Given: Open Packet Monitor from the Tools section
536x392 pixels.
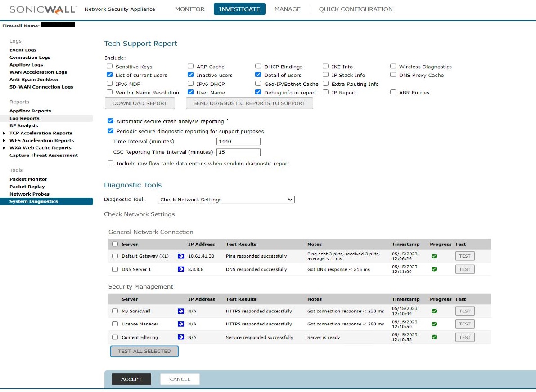Looking at the screenshot, I should coord(28,179).
